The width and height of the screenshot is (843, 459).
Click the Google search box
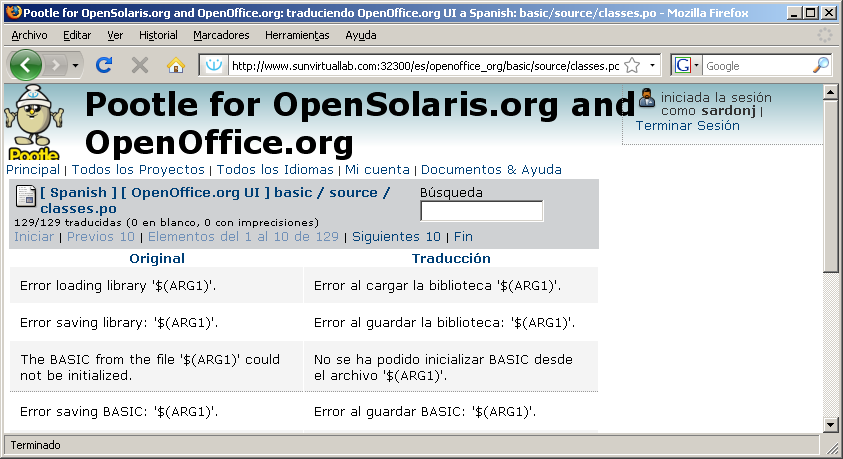(756, 66)
